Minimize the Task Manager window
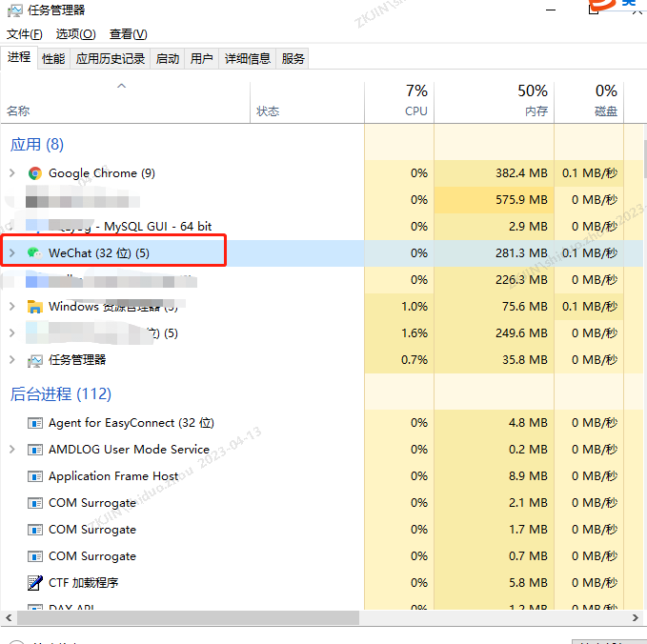Screen dimensions: 647x644 coord(551,10)
